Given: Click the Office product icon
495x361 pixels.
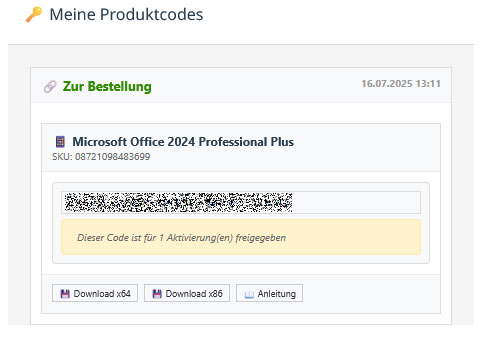Looking at the screenshot, I should pyautogui.click(x=60, y=142).
